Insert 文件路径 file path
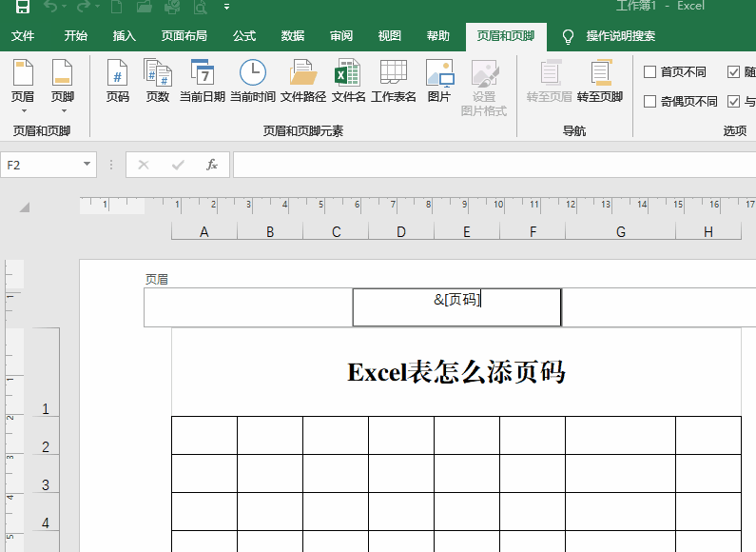This screenshot has width=756, height=552. click(x=303, y=81)
